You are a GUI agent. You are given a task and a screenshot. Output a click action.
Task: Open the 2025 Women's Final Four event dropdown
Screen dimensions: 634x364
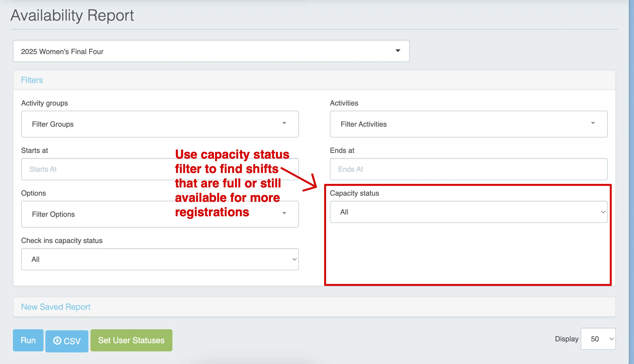(211, 51)
